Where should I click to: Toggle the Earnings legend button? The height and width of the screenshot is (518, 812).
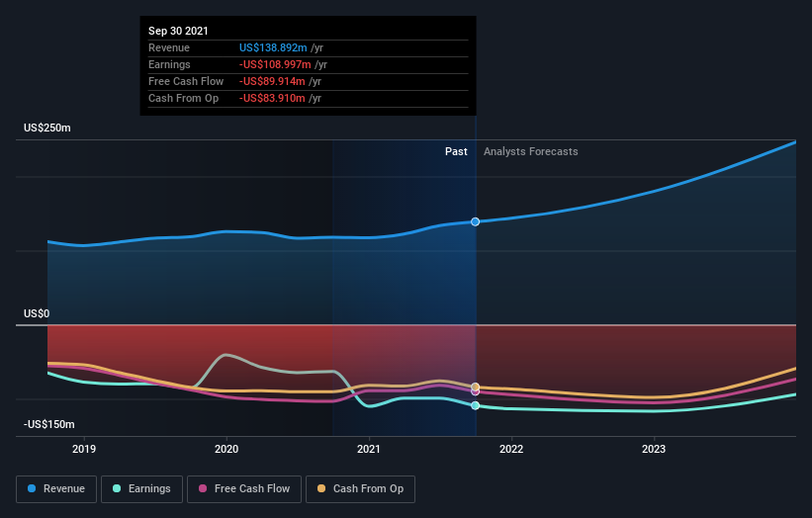[141, 489]
